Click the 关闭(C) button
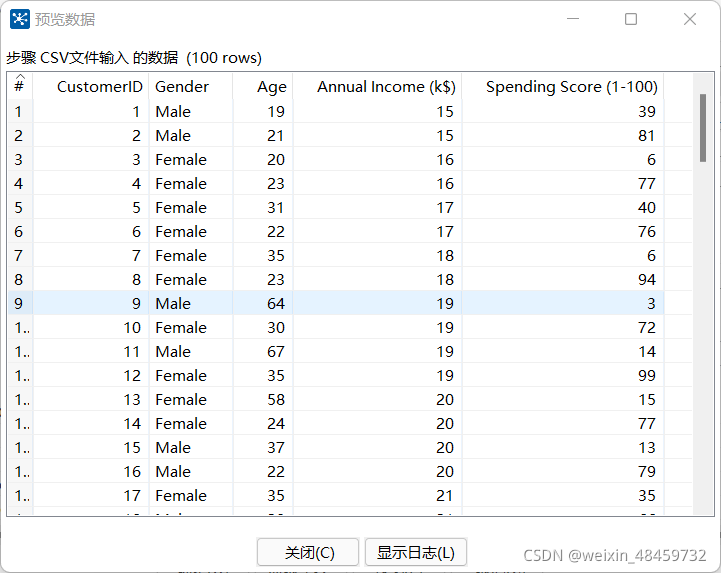721x573 pixels. 308,552
